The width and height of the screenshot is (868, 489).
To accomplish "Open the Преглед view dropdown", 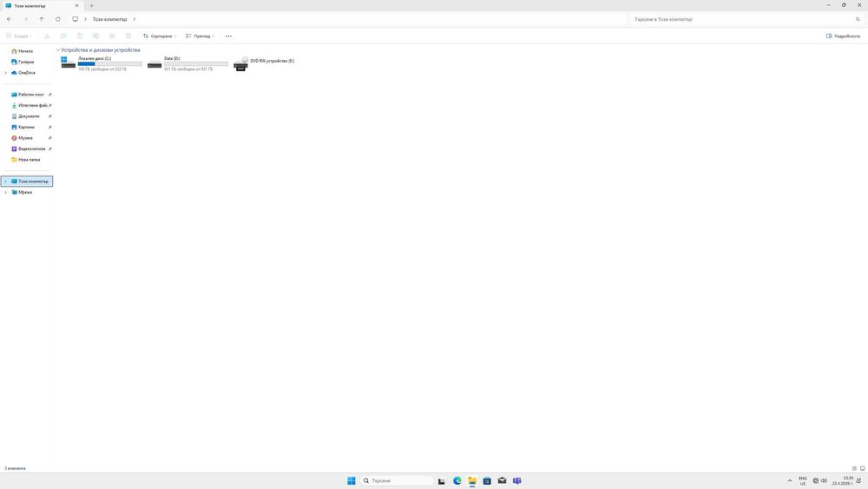I will pyautogui.click(x=200, y=36).
